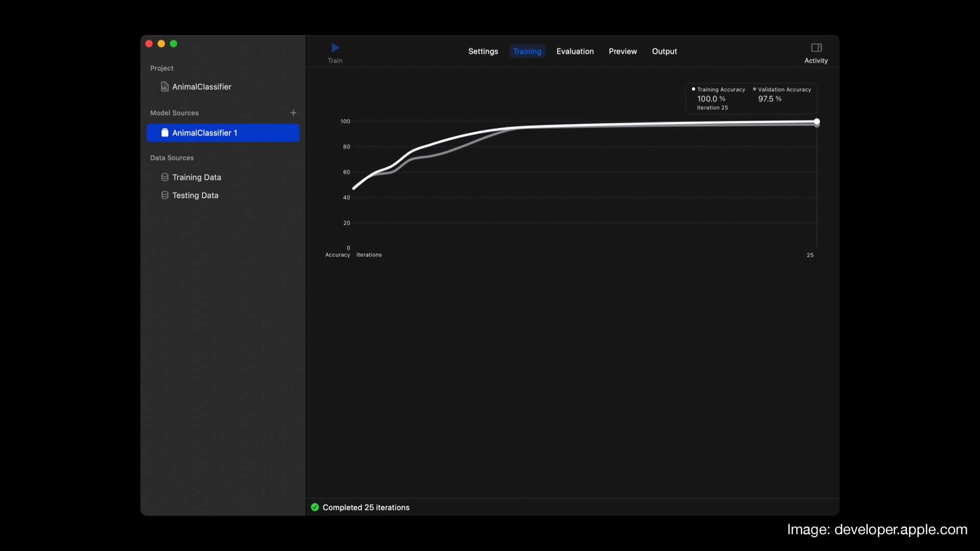Click the AnimalClassifier 1 model icon
Screen dimensions: 980x551
pyautogui.click(x=164, y=133)
